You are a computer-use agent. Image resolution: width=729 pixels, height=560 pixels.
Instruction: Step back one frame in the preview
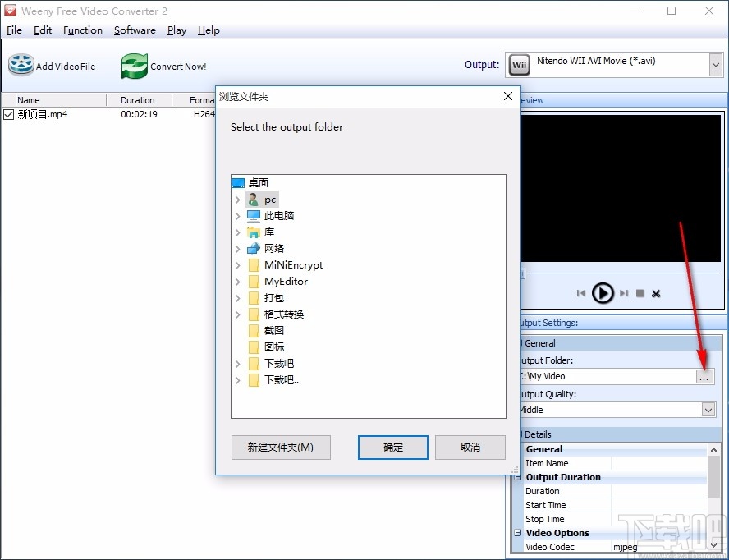[x=581, y=293]
